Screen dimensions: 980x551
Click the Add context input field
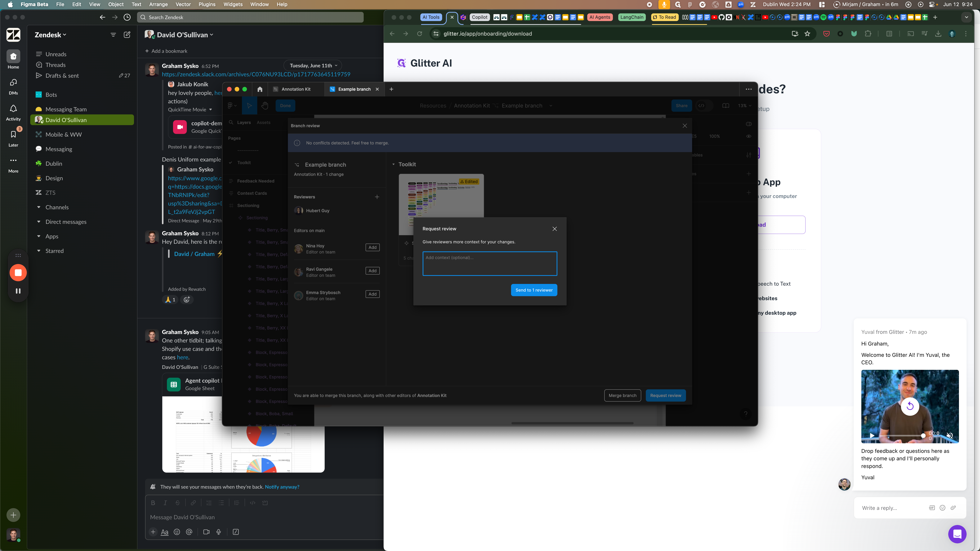[x=490, y=263]
